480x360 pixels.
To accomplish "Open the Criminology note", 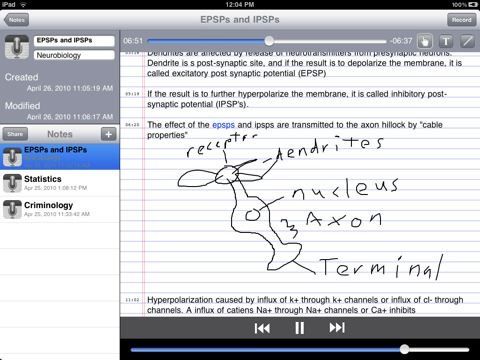I will [x=60, y=209].
